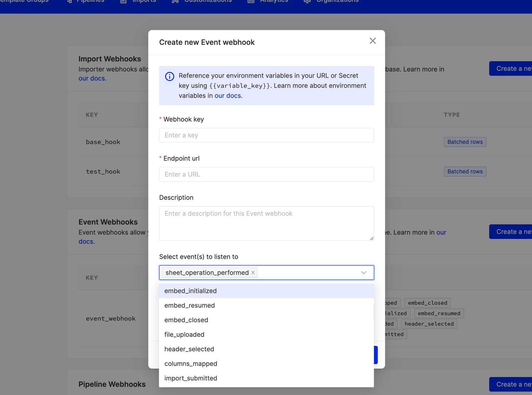Click the 'our docs' link in the banner
Viewport: 532px width, 395px height.
point(228,96)
